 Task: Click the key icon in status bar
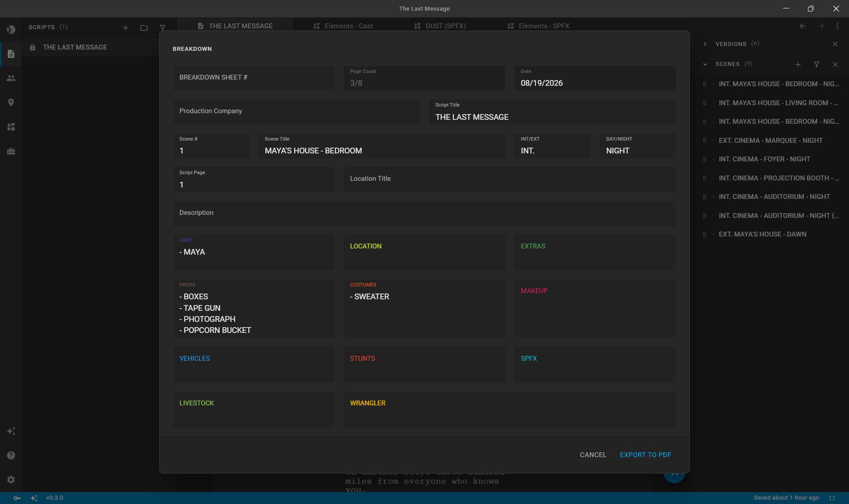17,498
